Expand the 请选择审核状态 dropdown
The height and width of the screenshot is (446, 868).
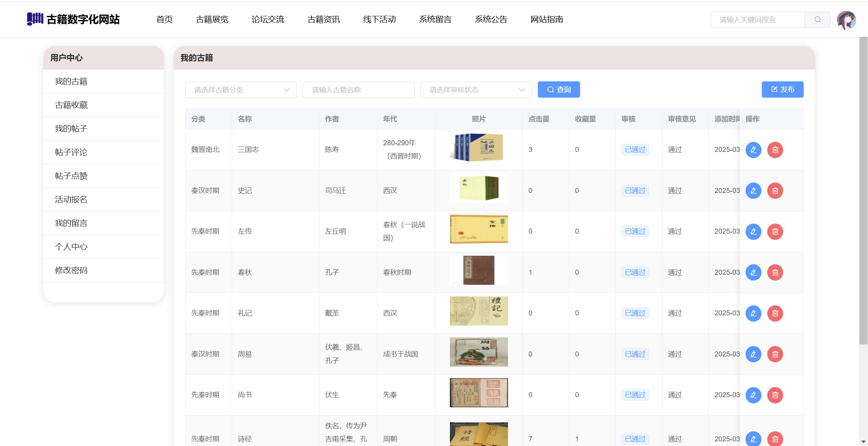[476, 90]
